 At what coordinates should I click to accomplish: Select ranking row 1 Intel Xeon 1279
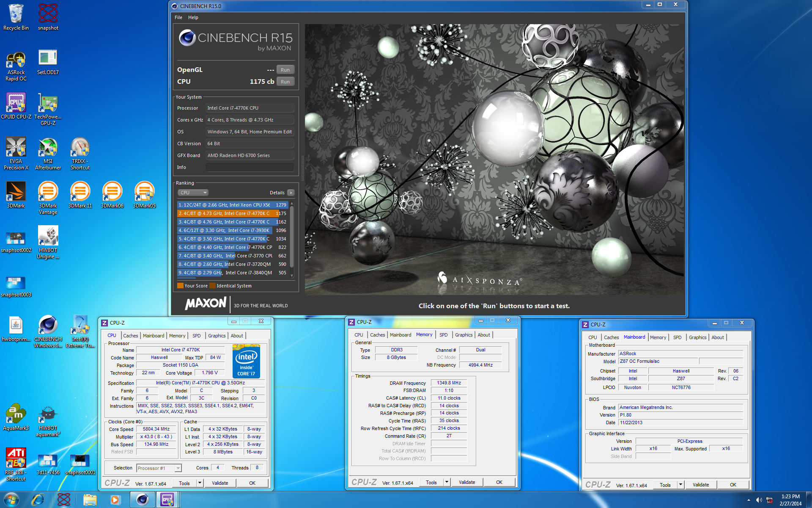point(233,205)
